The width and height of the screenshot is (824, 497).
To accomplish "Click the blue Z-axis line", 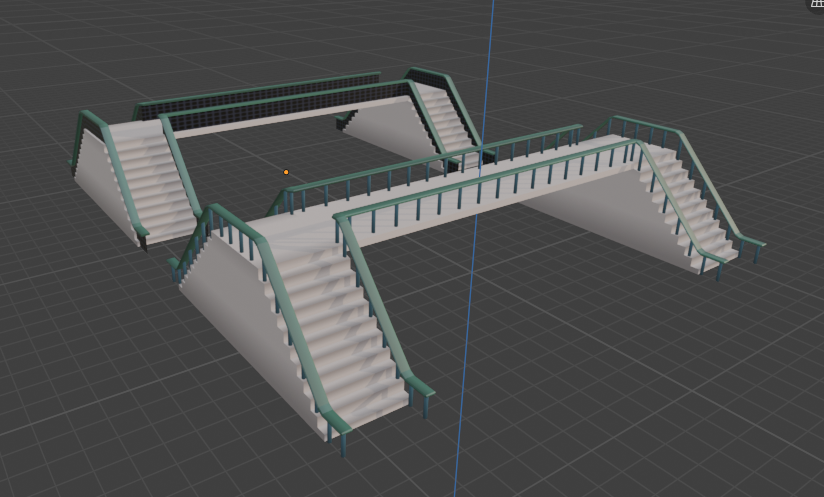I will pyautogui.click(x=476, y=247).
